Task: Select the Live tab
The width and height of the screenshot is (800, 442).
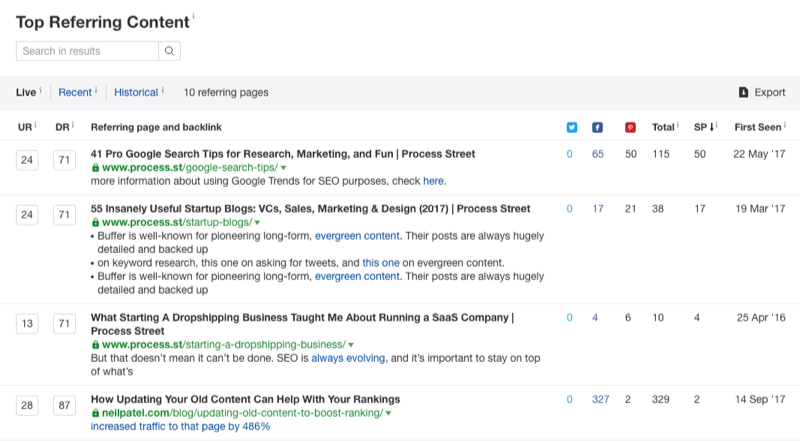Action: click(26, 92)
